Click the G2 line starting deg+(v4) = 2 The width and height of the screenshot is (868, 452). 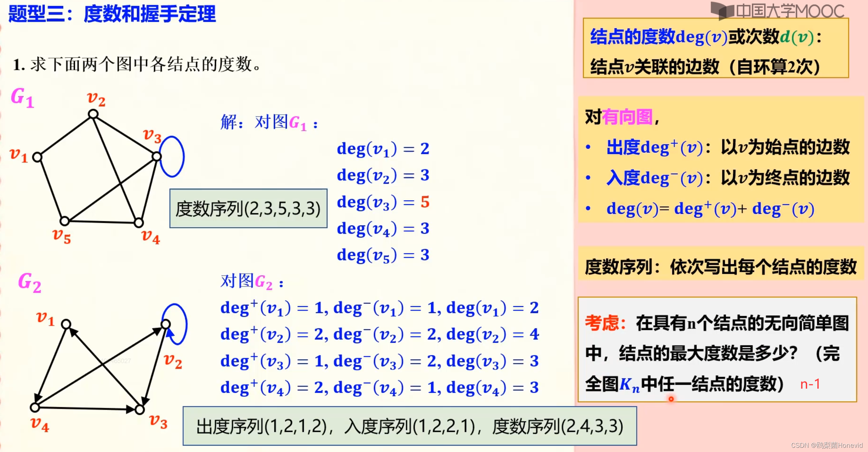pyautogui.click(x=379, y=388)
